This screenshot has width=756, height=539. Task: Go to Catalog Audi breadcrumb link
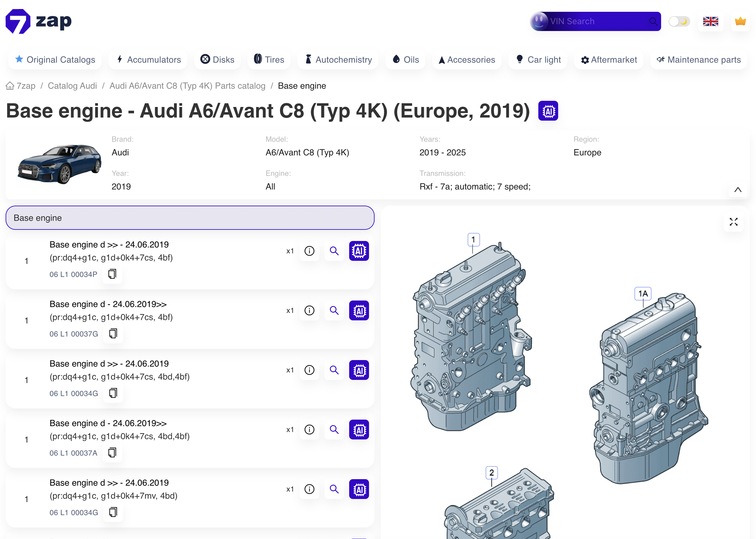coord(72,86)
